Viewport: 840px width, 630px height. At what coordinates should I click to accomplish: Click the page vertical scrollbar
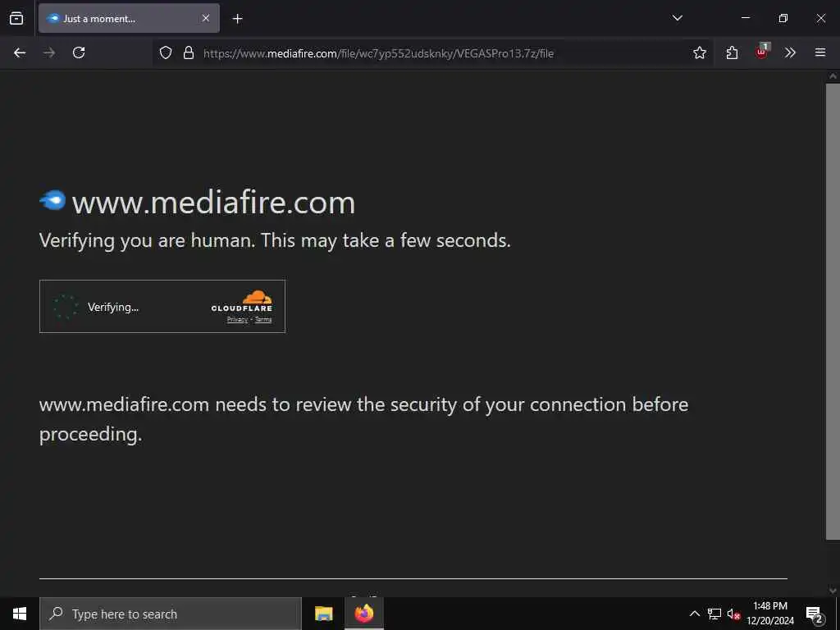[833, 311]
